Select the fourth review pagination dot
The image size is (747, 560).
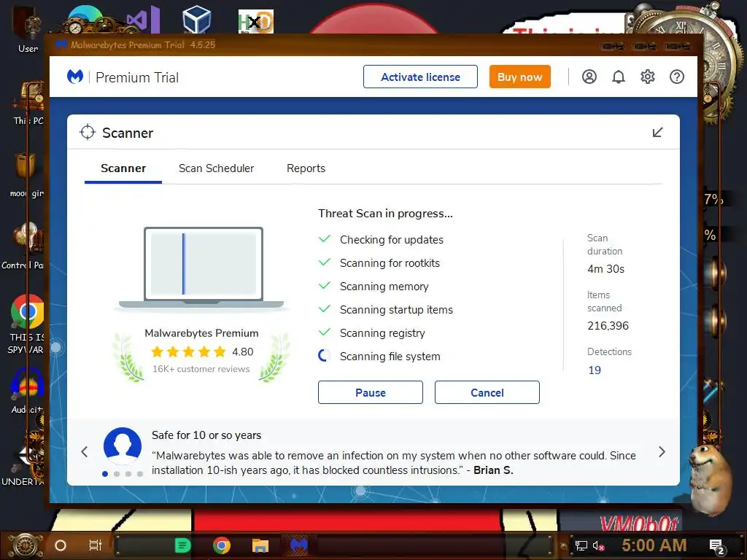coord(140,474)
